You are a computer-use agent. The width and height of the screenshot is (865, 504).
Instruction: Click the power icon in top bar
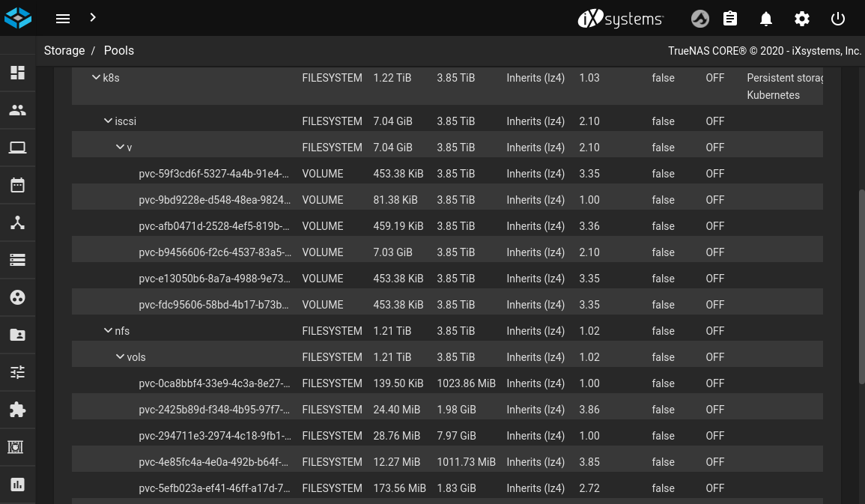point(837,19)
